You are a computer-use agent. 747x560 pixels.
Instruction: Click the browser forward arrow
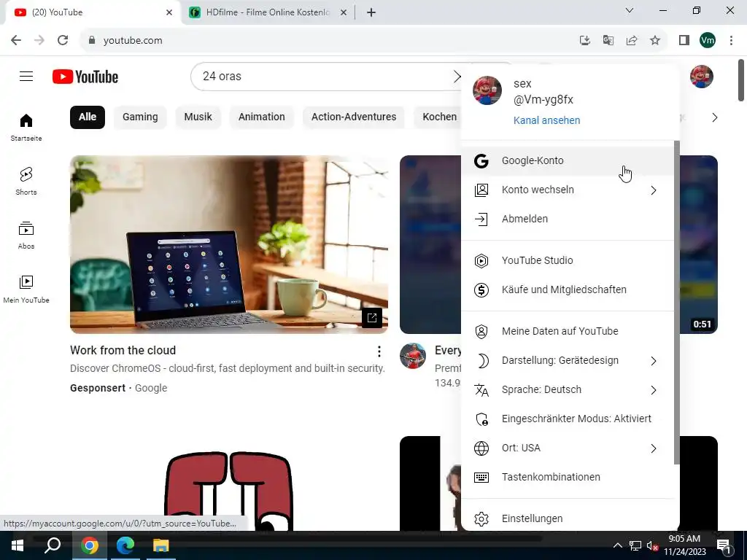(39, 40)
